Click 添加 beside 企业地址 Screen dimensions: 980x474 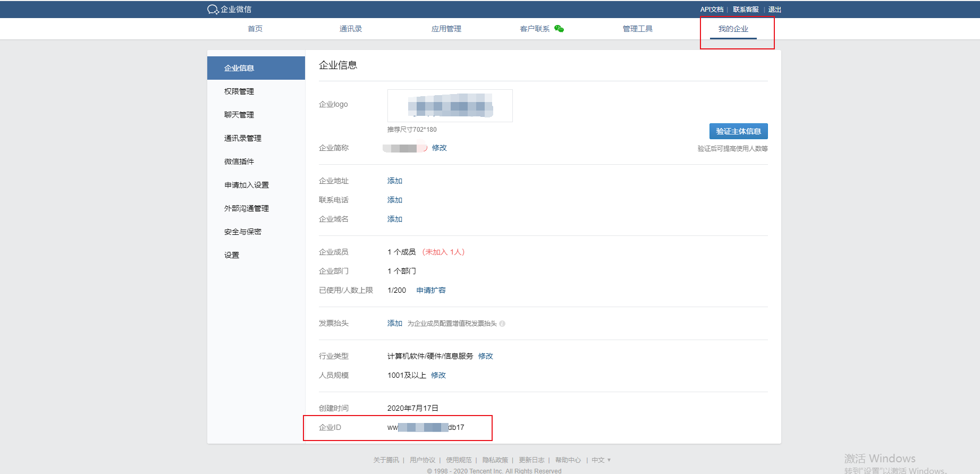click(x=395, y=181)
